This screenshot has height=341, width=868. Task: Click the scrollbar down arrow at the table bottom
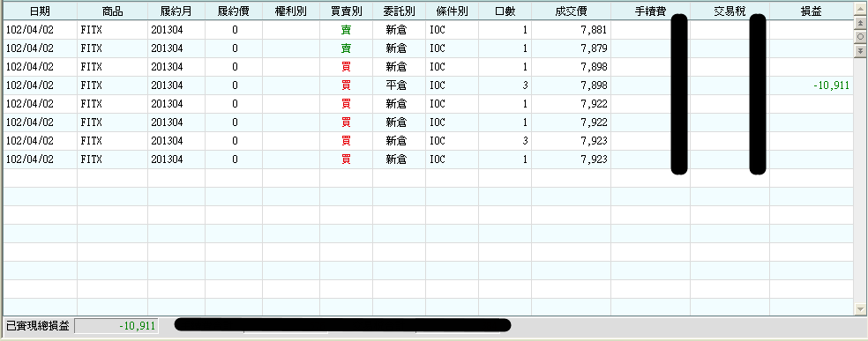[860, 309]
